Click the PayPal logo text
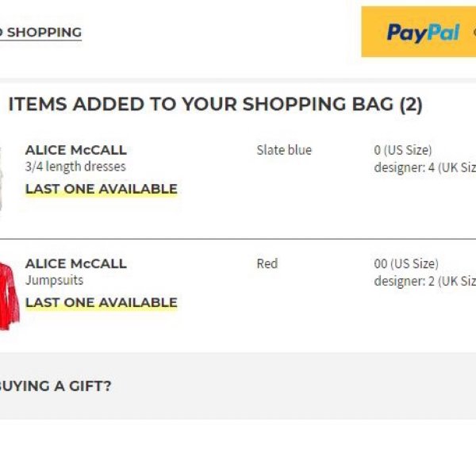This screenshot has width=476, height=476. pos(423,33)
